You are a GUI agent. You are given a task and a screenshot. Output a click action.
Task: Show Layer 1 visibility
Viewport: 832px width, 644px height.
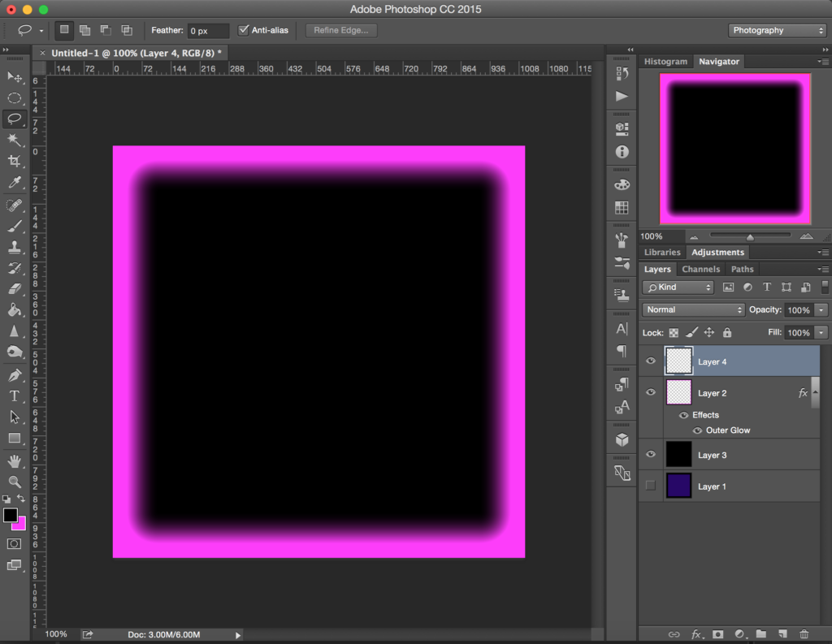(651, 486)
